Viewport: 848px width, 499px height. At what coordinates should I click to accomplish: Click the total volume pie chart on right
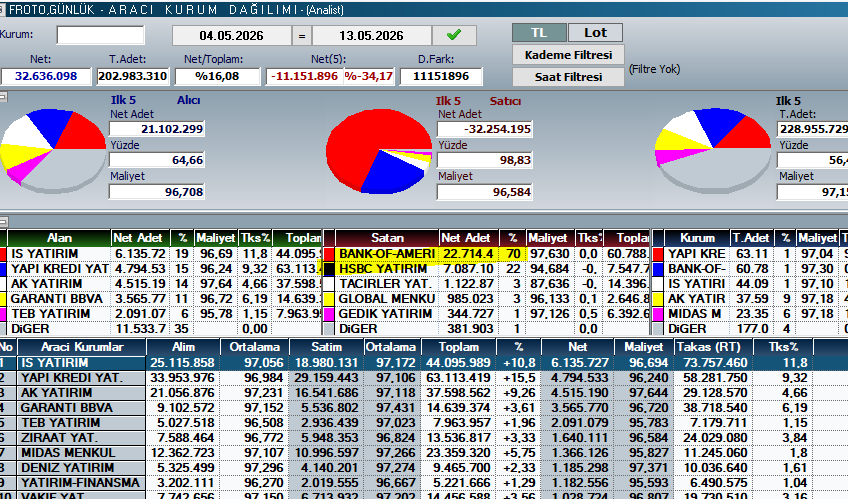point(713,149)
